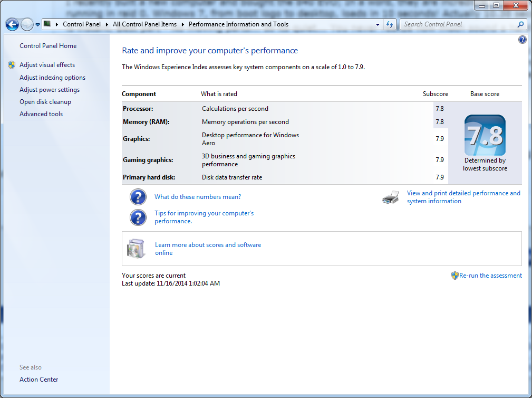Click 'Determined by lowest subscore' caption
This screenshot has height=398, width=532.
[485, 164]
